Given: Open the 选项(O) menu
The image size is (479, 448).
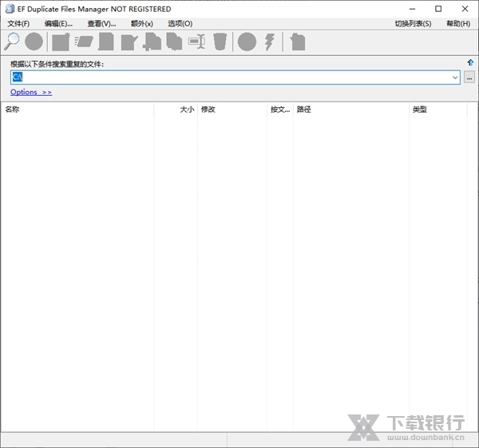Looking at the screenshot, I should click(180, 24).
